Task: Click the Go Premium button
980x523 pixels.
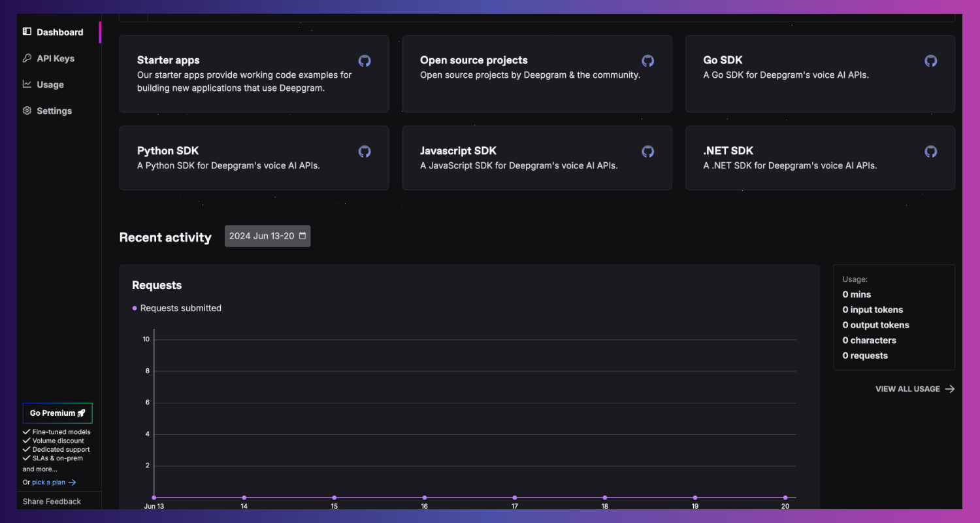Action: (x=57, y=413)
